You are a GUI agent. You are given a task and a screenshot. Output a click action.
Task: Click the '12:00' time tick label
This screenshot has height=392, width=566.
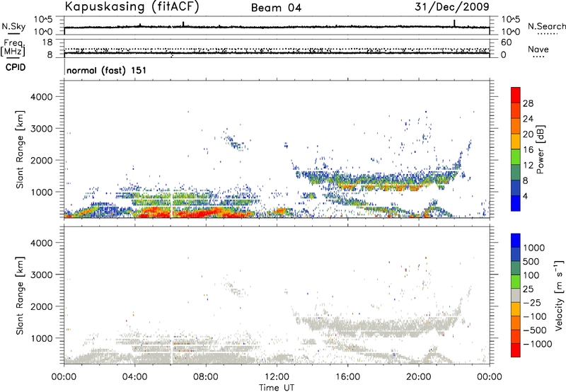click(277, 377)
